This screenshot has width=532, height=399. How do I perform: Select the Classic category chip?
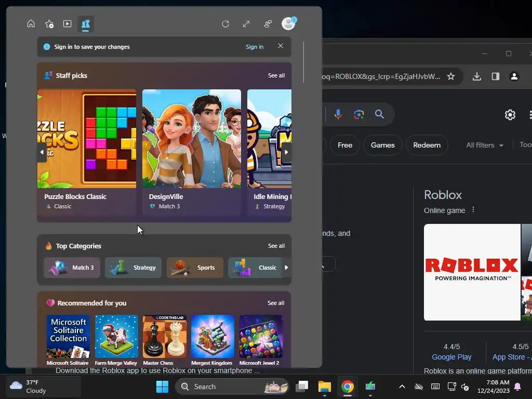click(255, 268)
